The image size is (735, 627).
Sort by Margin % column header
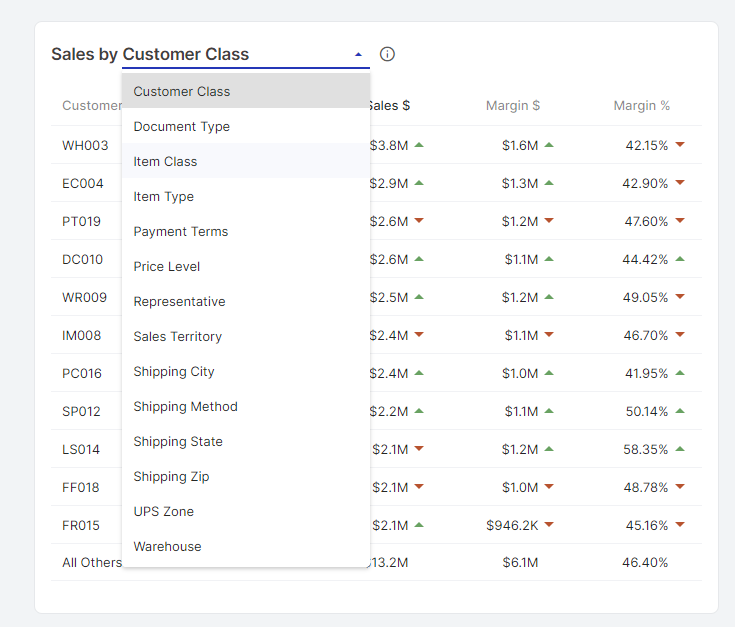(642, 105)
